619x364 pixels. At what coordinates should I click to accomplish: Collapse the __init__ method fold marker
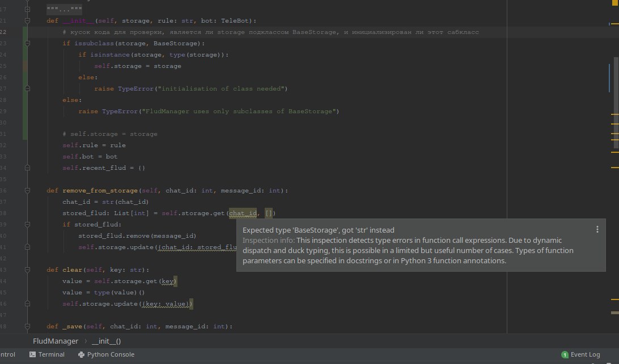coord(27,20)
